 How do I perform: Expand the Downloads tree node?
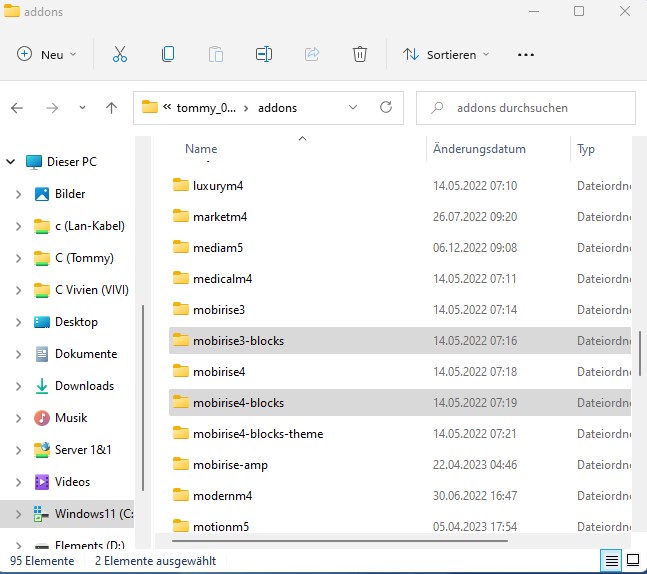(18, 386)
